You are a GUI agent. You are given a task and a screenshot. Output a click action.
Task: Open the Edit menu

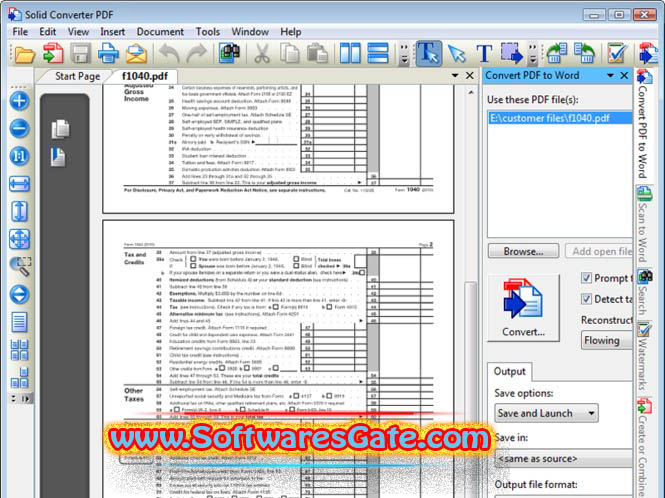48,32
